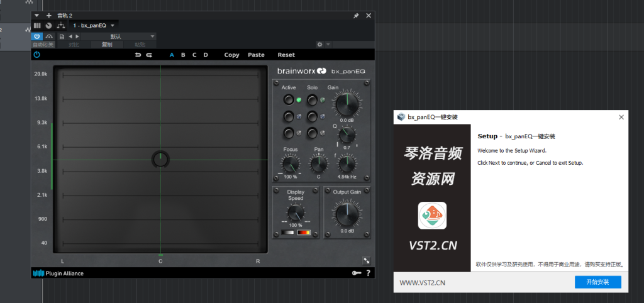Click the redo arrow in plugin toolbar

point(149,55)
